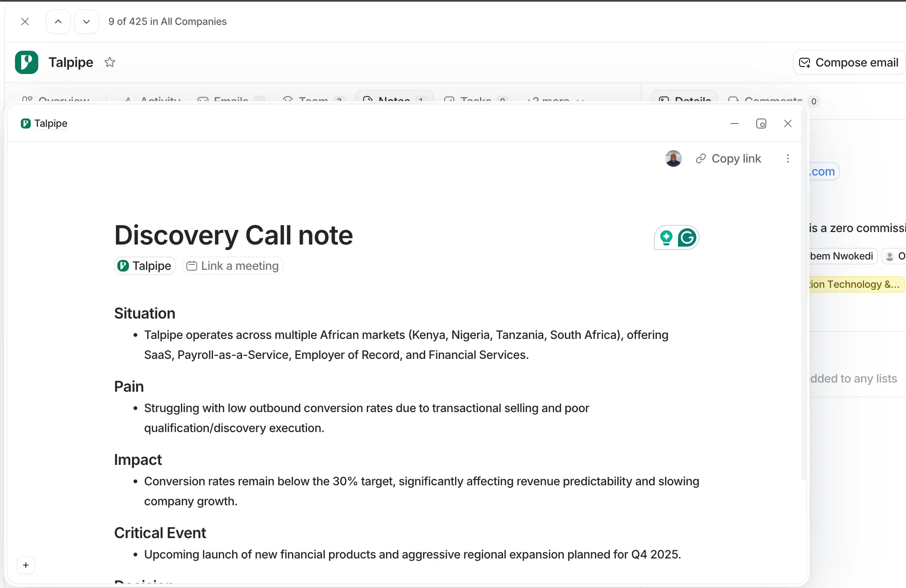The image size is (906, 588).
Task: Click the Situation heading
Action: [145, 314]
